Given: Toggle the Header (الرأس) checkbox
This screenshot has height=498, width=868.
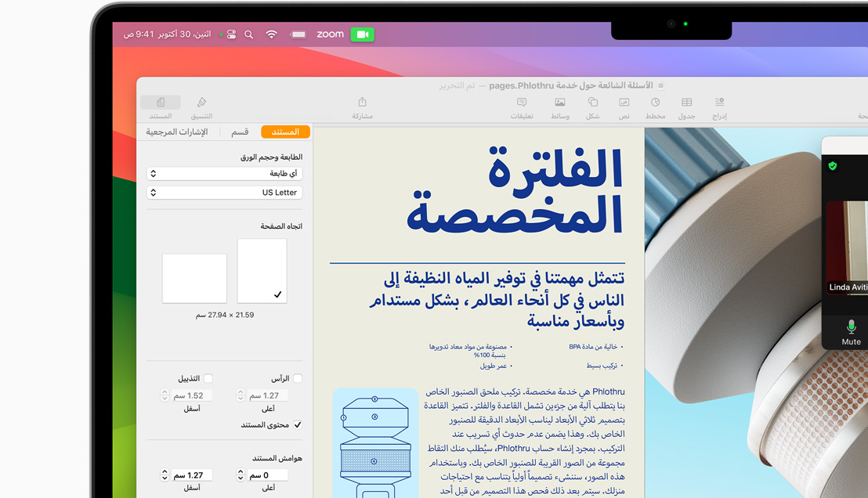Looking at the screenshot, I should [298, 378].
